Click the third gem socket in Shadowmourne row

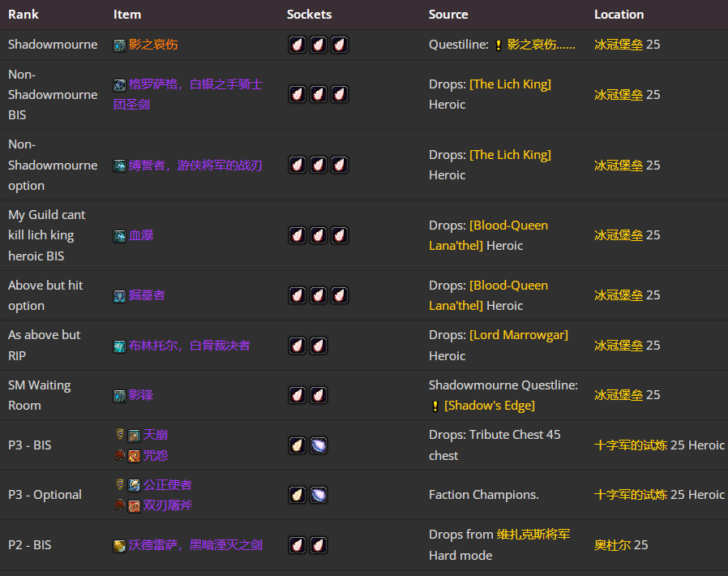tap(340, 45)
